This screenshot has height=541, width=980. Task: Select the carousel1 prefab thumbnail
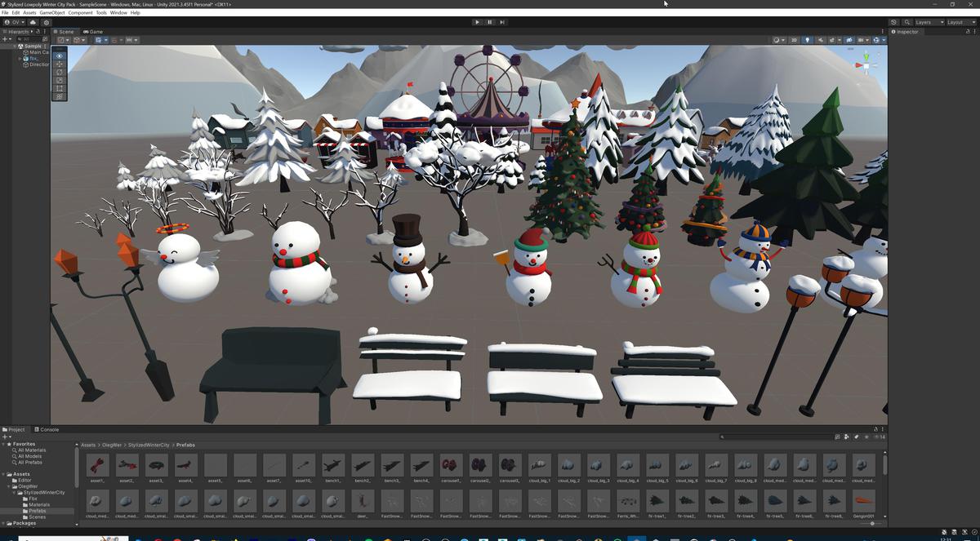pos(451,467)
